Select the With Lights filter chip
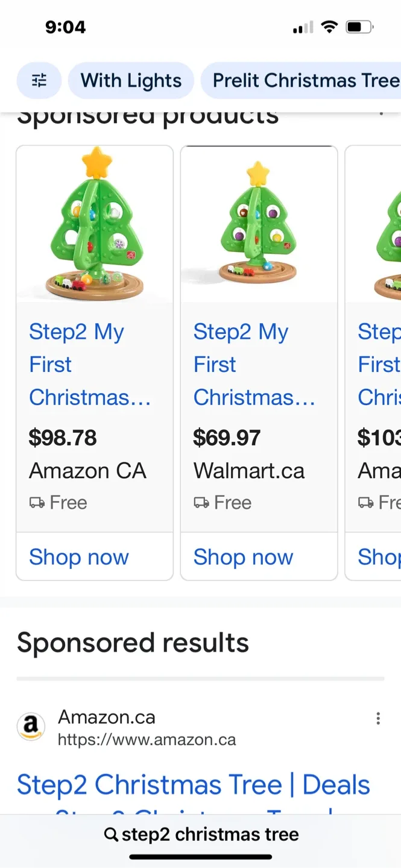 click(131, 80)
